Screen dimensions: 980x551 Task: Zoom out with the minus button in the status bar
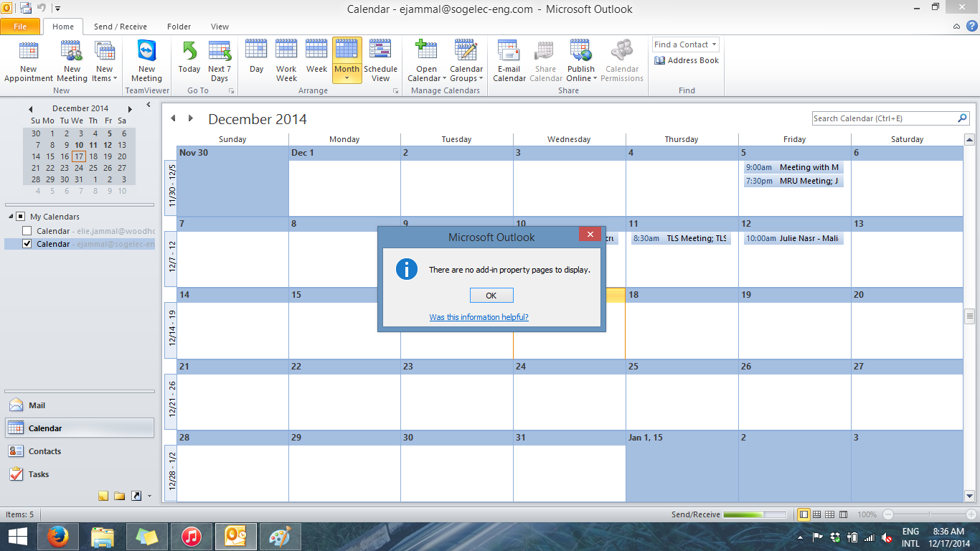888,514
